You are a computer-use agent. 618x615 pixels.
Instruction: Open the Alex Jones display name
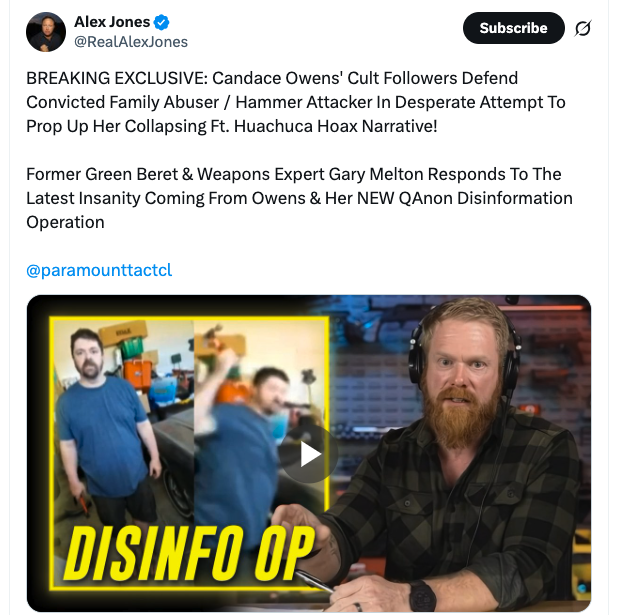click(112, 22)
